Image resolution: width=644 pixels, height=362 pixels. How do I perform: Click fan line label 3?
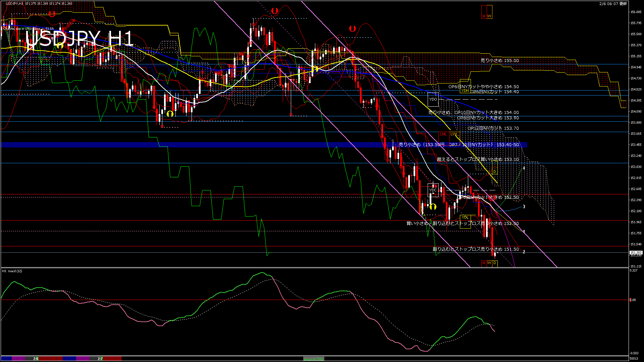[x=524, y=207]
